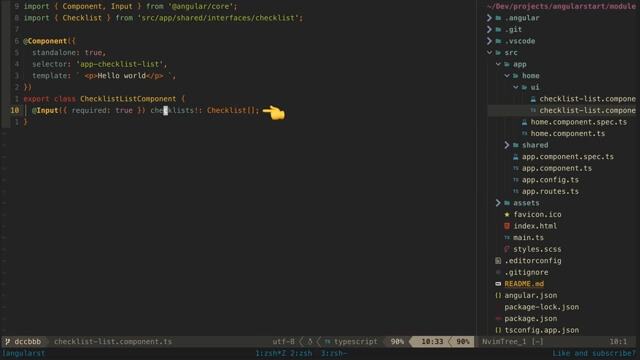Click the typescript filetype icon in statusline
Image resolution: width=640 pixels, height=360 pixels.
tap(327, 341)
